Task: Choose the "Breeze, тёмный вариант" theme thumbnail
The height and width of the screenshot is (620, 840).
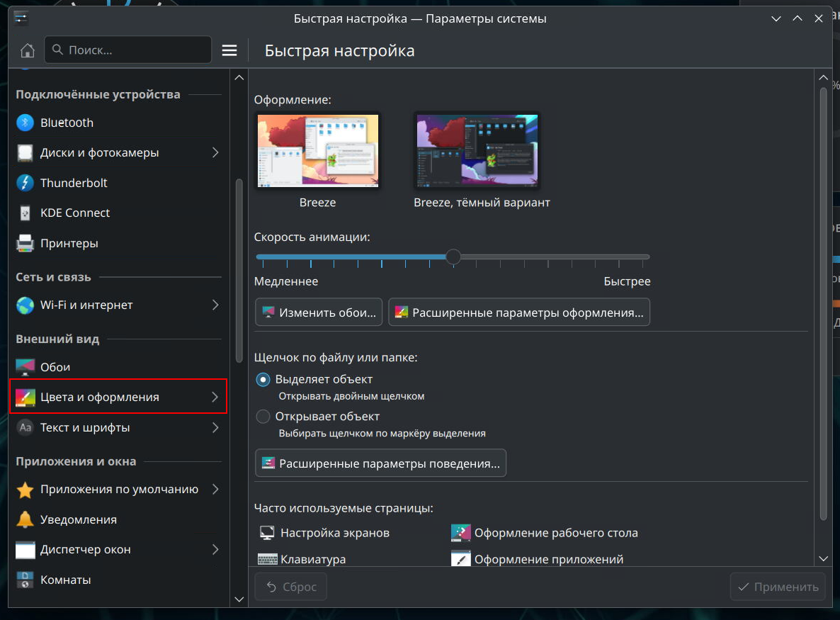Action: click(x=477, y=151)
